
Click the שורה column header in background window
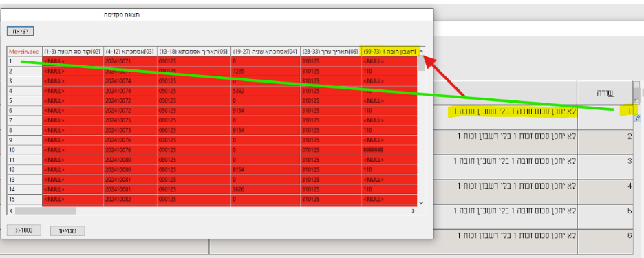pos(605,93)
